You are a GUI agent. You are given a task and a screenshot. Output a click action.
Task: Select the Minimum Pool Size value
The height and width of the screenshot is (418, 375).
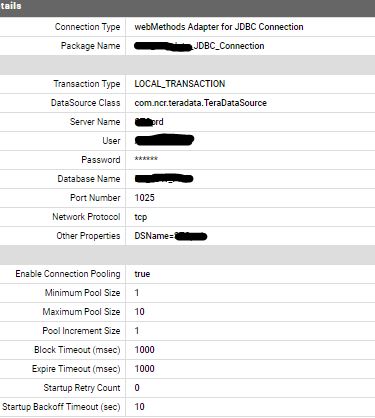pyautogui.click(x=137, y=293)
